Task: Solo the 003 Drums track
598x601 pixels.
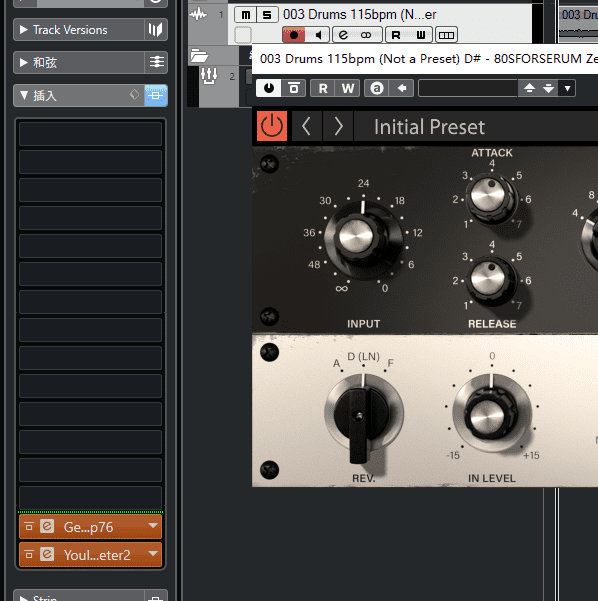Action: click(x=267, y=15)
